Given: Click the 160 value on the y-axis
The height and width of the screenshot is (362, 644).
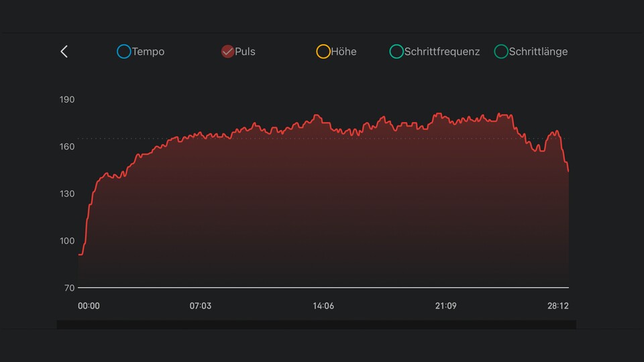Looking at the screenshot, I should tap(67, 147).
